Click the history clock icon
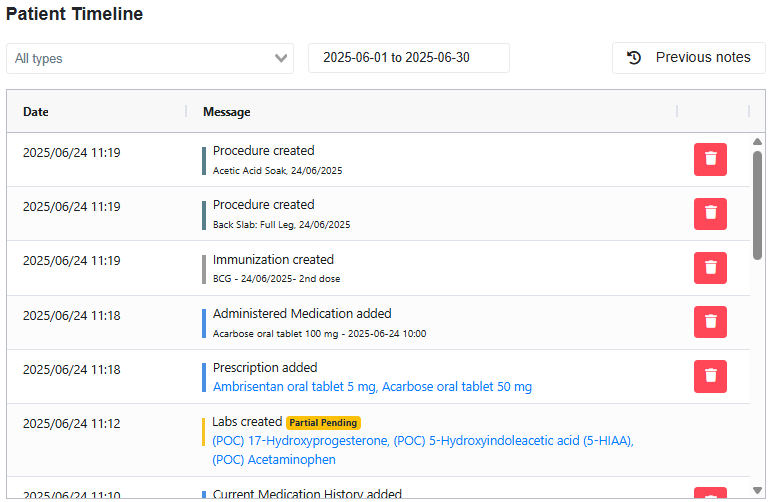The width and height of the screenshot is (773, 502). (x=634, y=58)
